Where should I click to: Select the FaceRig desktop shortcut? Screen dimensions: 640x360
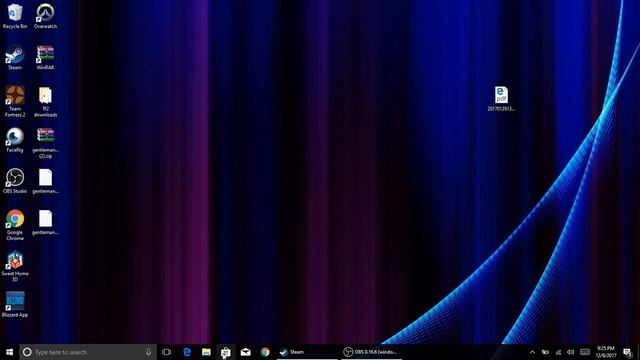(15, 140)
